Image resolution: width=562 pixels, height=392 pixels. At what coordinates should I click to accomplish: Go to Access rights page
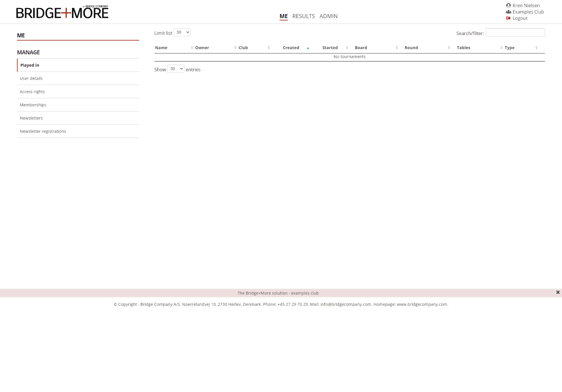(x=32, y=92)
